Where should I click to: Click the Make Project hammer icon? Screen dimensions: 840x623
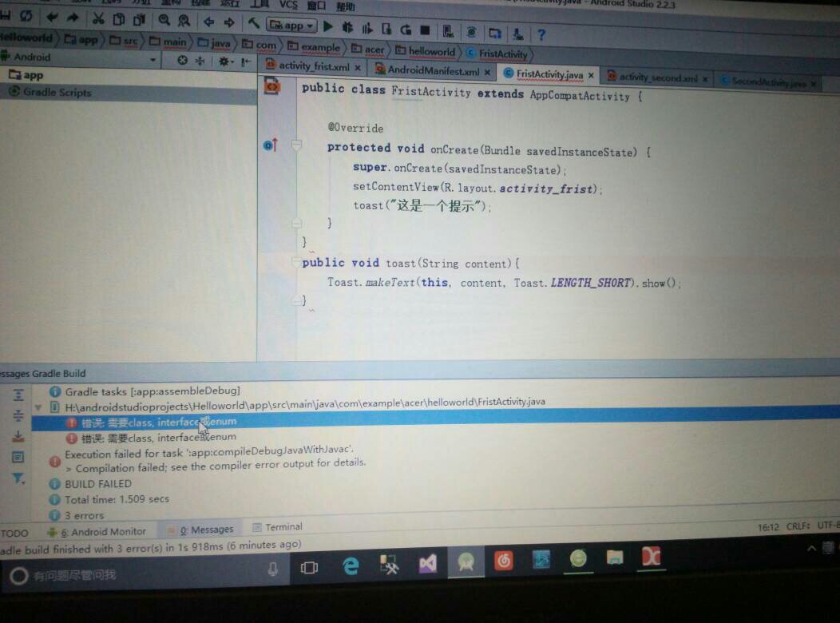coord(253,22)
